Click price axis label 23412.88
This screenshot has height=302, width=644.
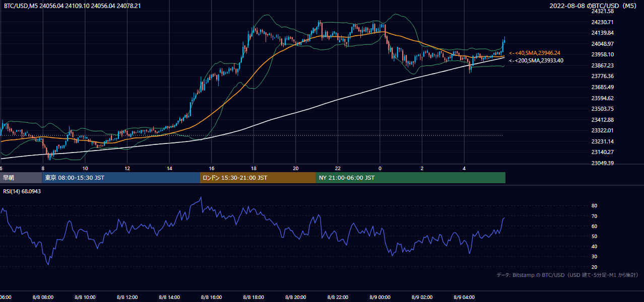point(603,120)
